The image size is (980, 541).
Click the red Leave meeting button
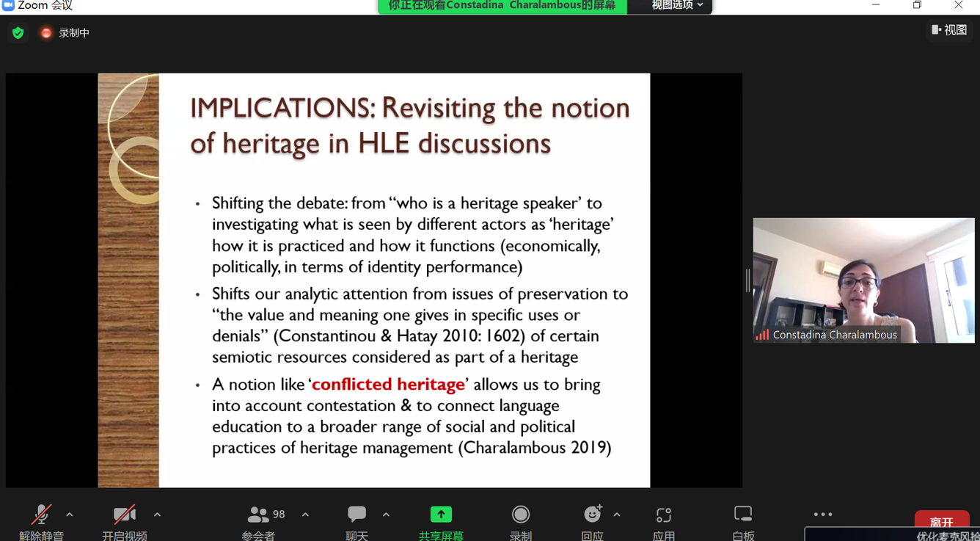pos(941,520)
